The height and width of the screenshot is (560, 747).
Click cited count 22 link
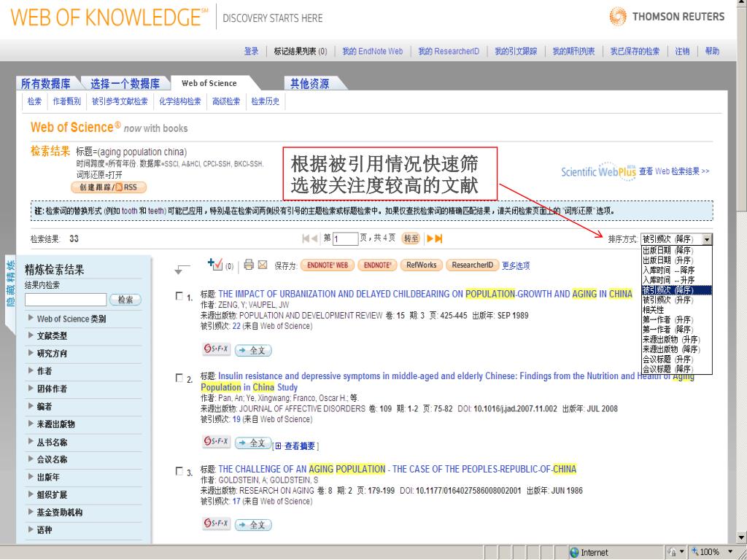click(236, 326)
